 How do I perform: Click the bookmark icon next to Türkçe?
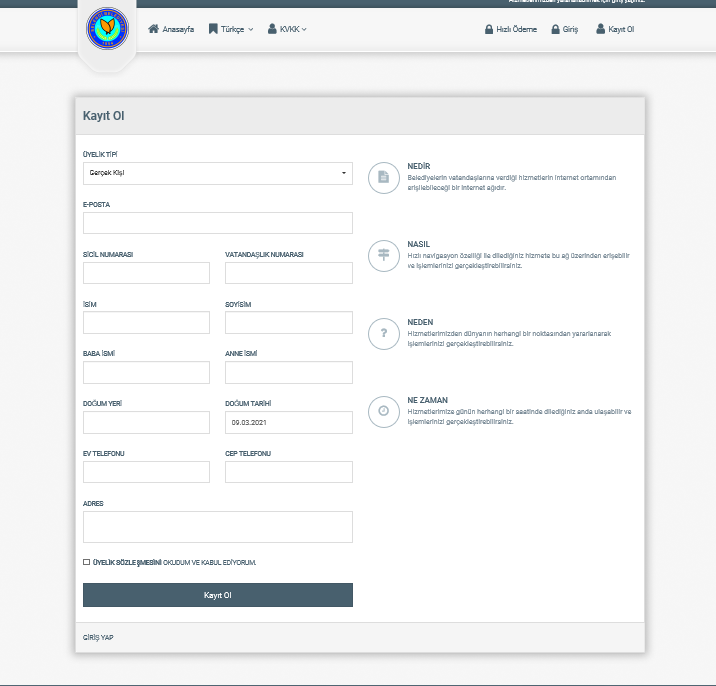[x=213, y=29]
